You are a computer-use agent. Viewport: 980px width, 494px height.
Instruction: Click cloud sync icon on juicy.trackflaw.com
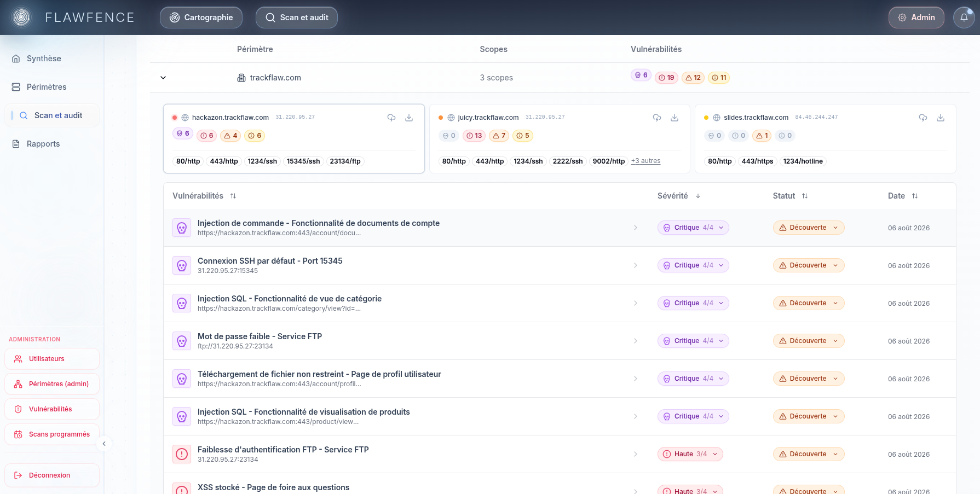[657, 118]
